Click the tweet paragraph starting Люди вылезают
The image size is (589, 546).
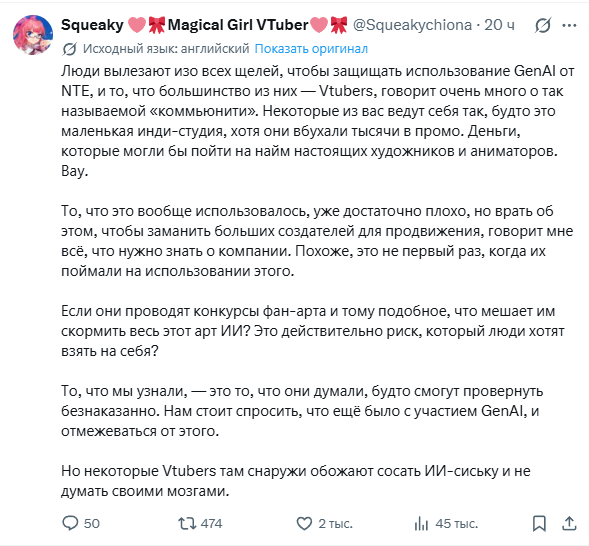point(318,121)
